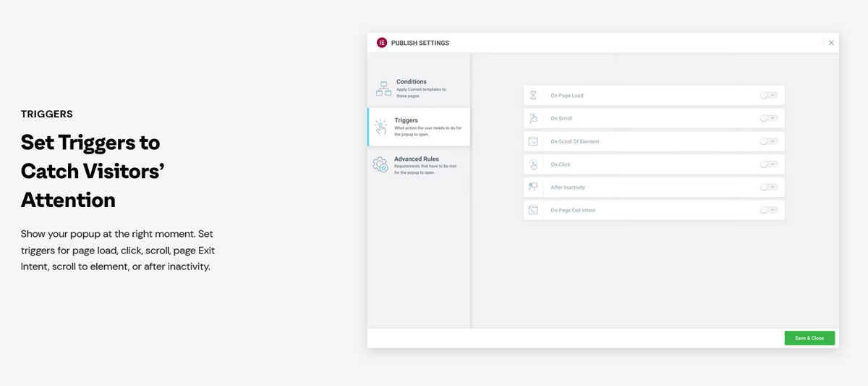The image size is (868, 386).
Task: Click the pointer icon for On Click
Action: (x=533, y=164)
